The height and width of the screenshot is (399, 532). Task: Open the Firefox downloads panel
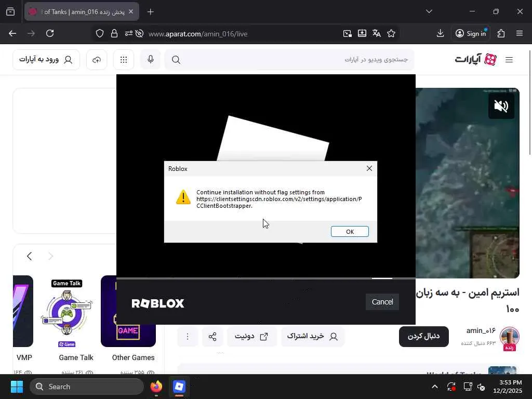point(440,33)
